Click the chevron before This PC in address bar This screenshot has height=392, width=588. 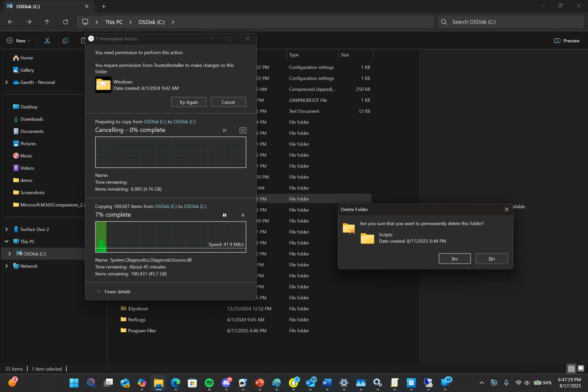click(97, 22)
